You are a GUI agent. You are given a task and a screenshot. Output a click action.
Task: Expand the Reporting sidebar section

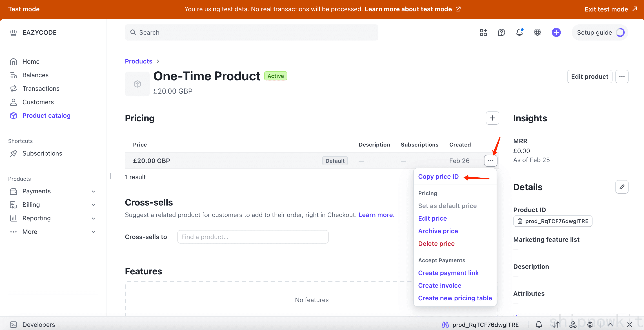coord(93,218)
